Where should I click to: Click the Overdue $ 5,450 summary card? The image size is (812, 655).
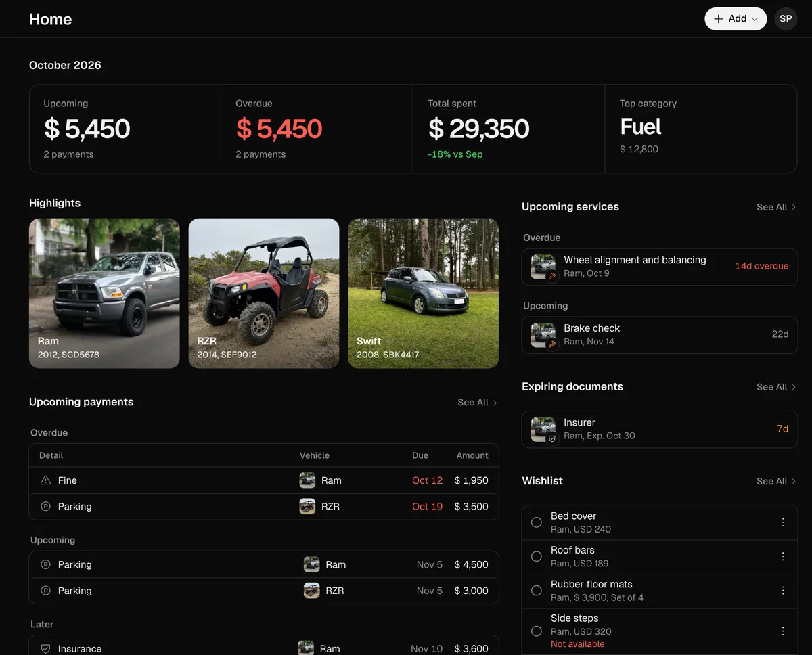[x=317, y=129]
